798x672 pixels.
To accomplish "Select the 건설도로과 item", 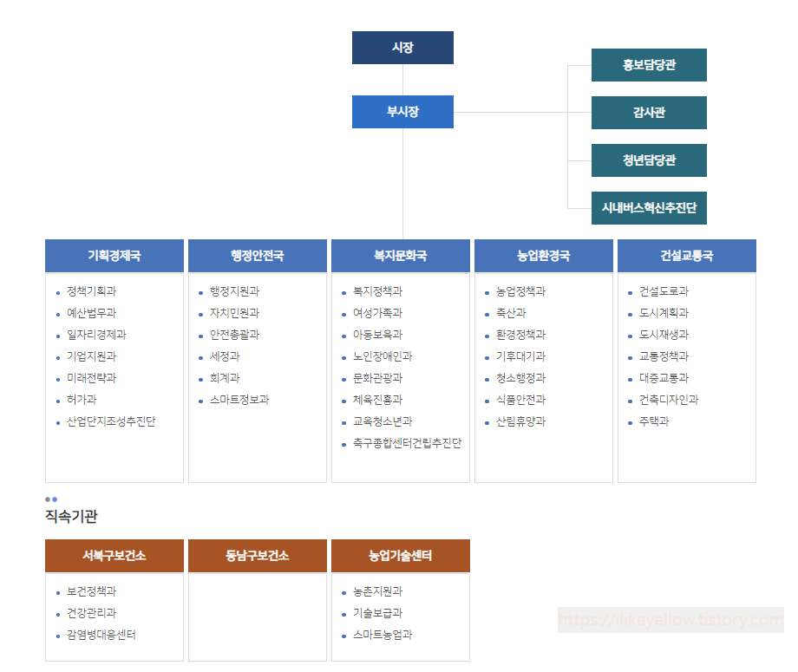I will (x=664, y=291).
